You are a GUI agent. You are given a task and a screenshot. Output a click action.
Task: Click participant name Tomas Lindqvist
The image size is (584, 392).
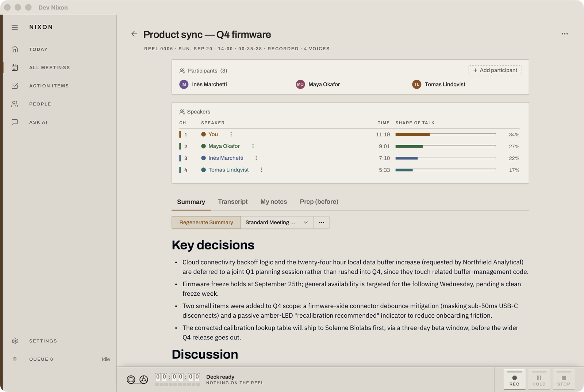tap(445, 85)
